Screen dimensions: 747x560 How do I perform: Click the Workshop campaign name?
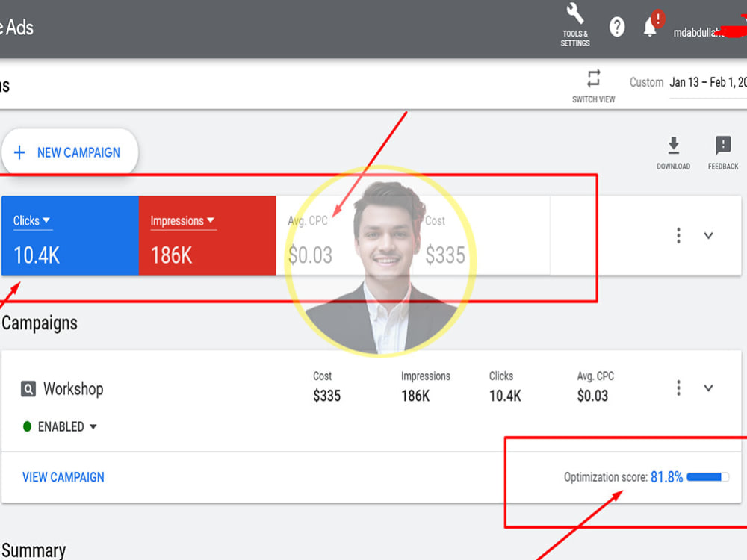(x=73, y=388)
